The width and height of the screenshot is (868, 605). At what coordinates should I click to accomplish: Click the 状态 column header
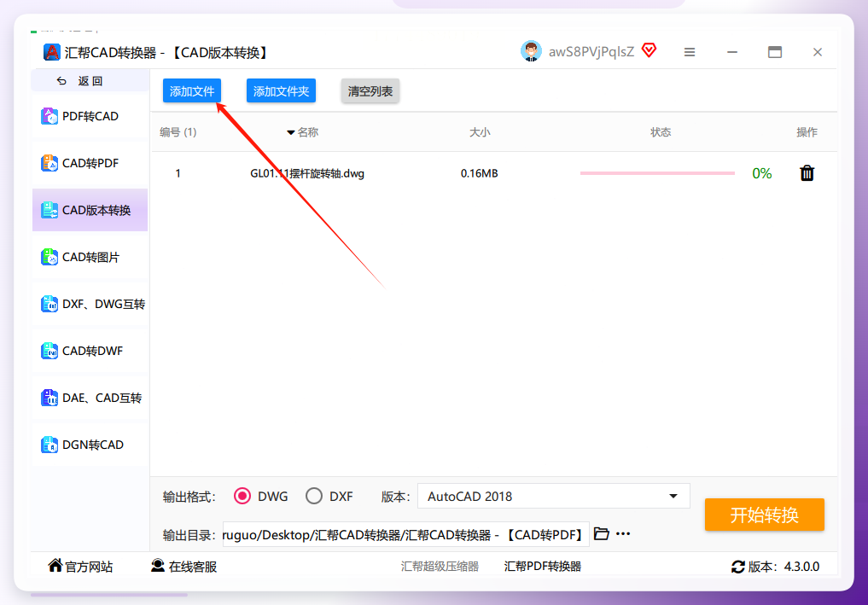pyautogui.click(x=661, y=131)
